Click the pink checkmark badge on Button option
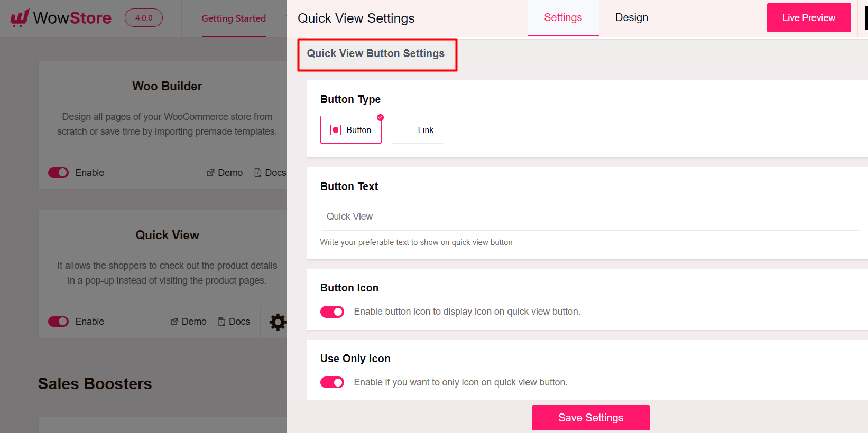The height and width of the screenshot is (433, 868). coord(380,117)
